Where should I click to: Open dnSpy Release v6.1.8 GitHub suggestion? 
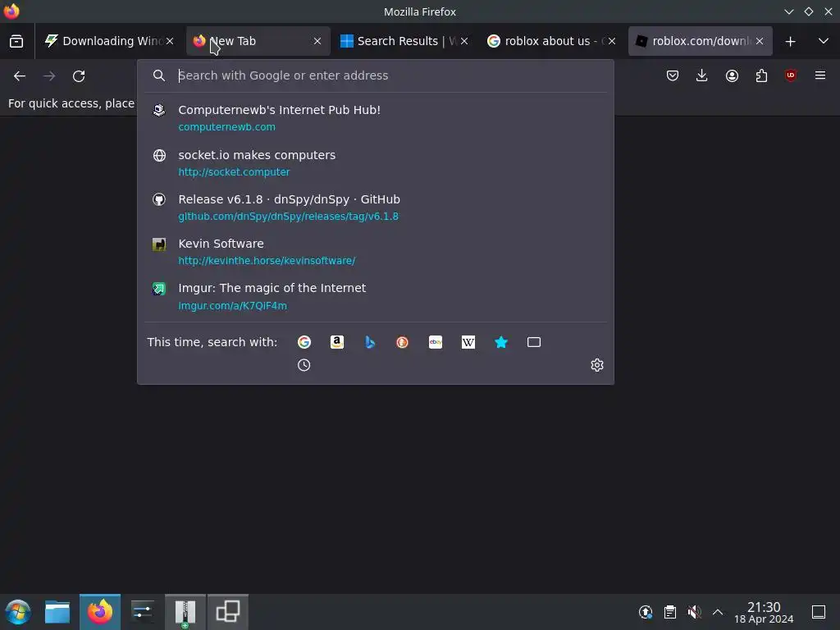376,208
